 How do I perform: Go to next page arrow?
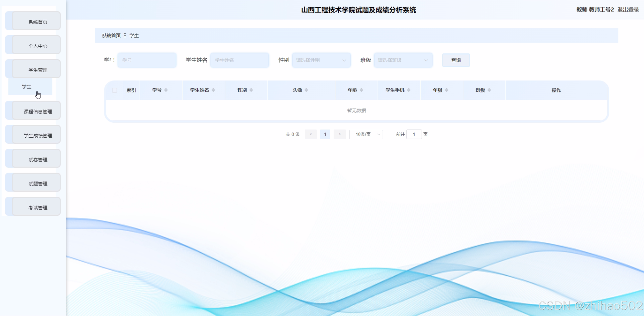click(339, 134)
